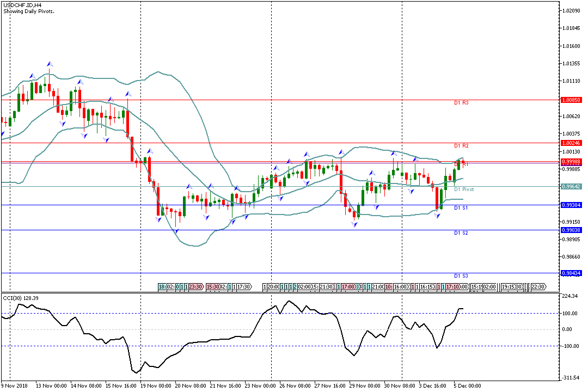588x392 pixels.
Task: Click the 0.98660 price axis value
Action: 571,257
